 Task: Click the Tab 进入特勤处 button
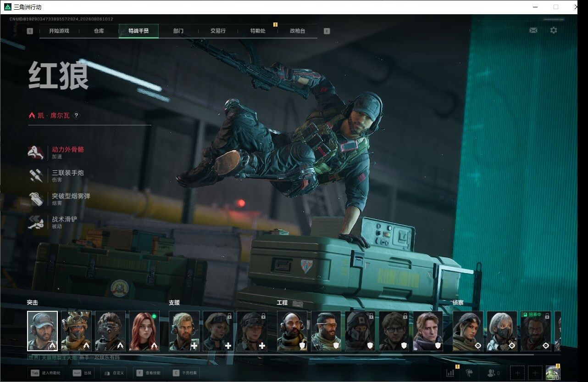(x=45, y=373)
